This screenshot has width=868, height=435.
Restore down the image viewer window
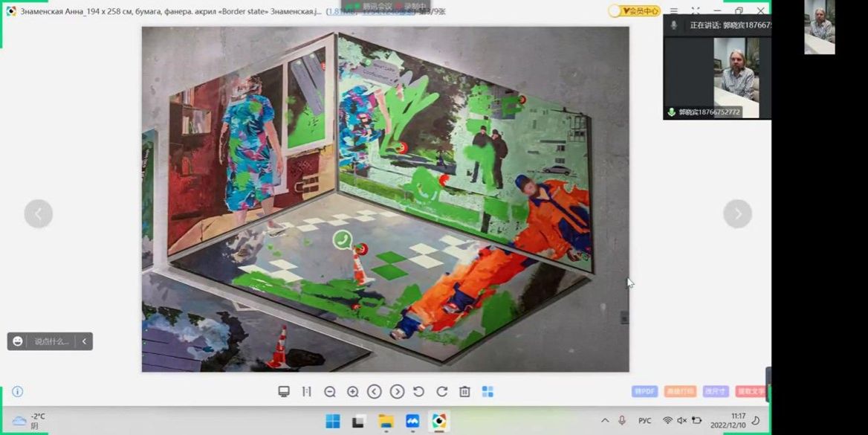pos(739,11)
